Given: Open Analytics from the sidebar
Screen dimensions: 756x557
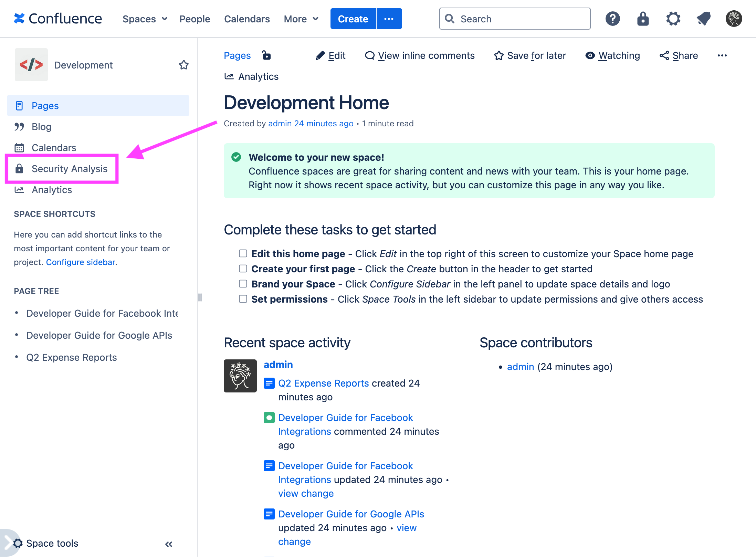Looking at the screenshot, I should [52, 190].
